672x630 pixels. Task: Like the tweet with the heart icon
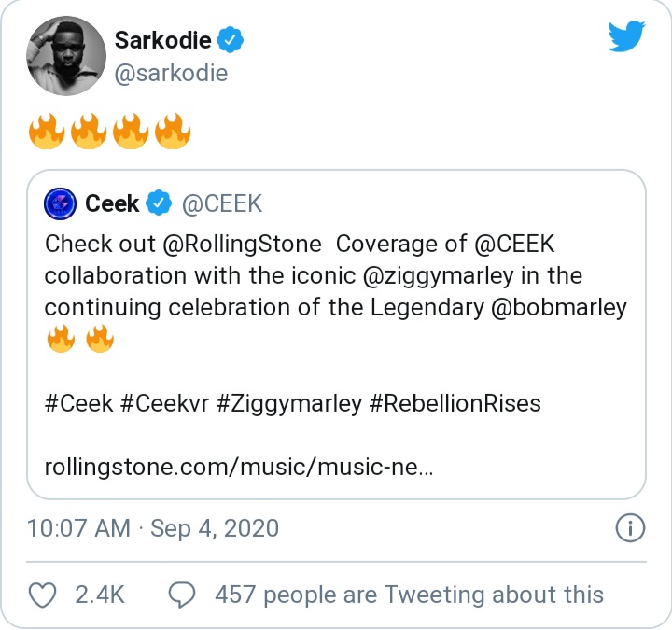(x=45, y=594)
